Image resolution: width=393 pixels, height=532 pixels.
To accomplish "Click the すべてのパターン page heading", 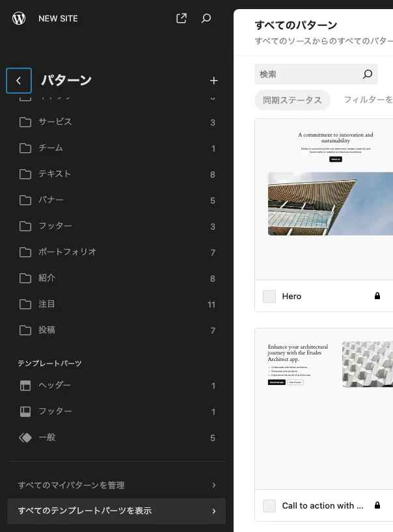I will (295, 25).
